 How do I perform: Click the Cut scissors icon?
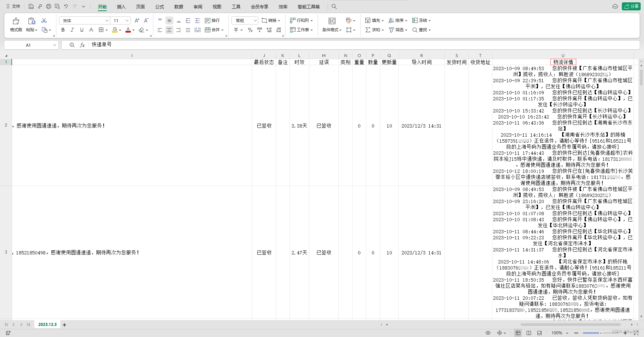coord(44,21)
